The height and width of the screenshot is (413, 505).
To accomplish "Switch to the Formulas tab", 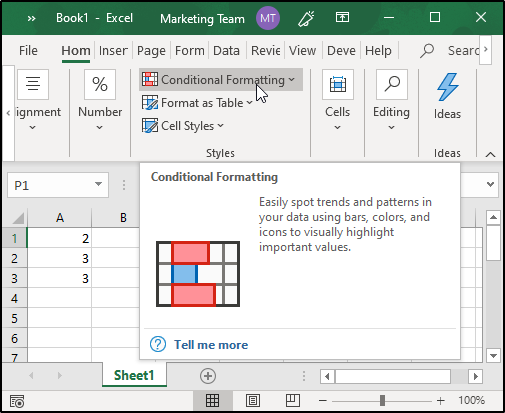I will (x=190, y=51).
